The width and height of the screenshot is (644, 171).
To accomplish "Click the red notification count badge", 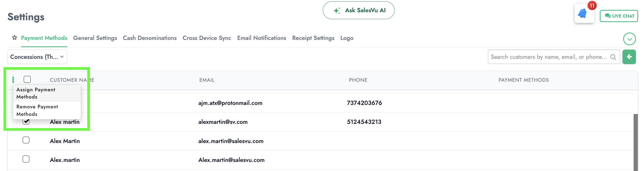I will (x=592, y=6).
